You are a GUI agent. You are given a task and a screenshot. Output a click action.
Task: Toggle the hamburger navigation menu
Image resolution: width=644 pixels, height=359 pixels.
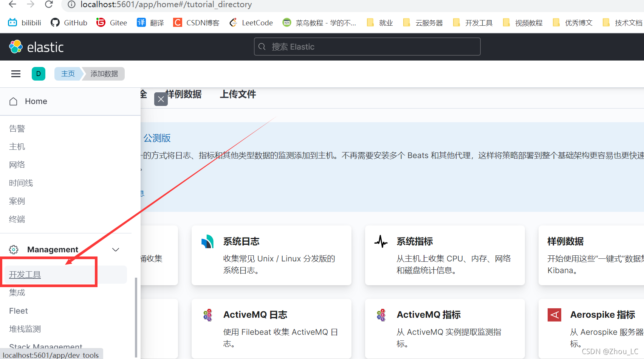16,74
